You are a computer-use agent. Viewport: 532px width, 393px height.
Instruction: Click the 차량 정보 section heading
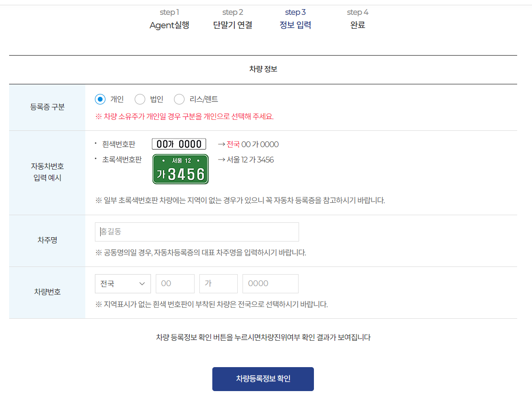[263, 69]
